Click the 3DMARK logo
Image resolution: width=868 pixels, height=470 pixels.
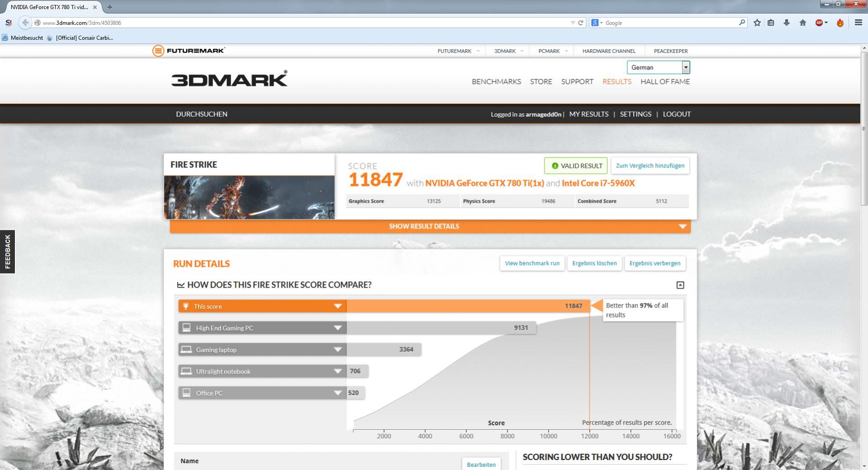coord(229,79)
